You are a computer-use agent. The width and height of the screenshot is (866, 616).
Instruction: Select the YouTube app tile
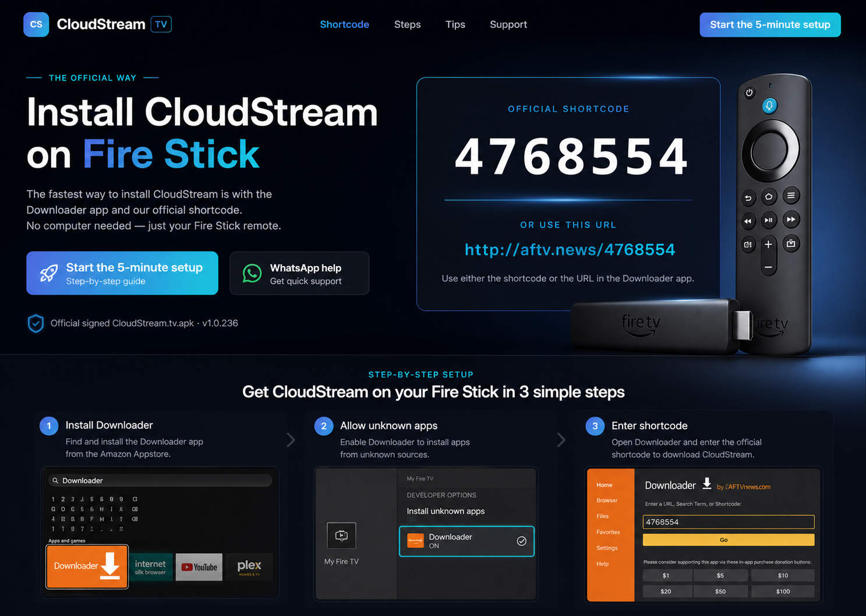pos(199,567)
